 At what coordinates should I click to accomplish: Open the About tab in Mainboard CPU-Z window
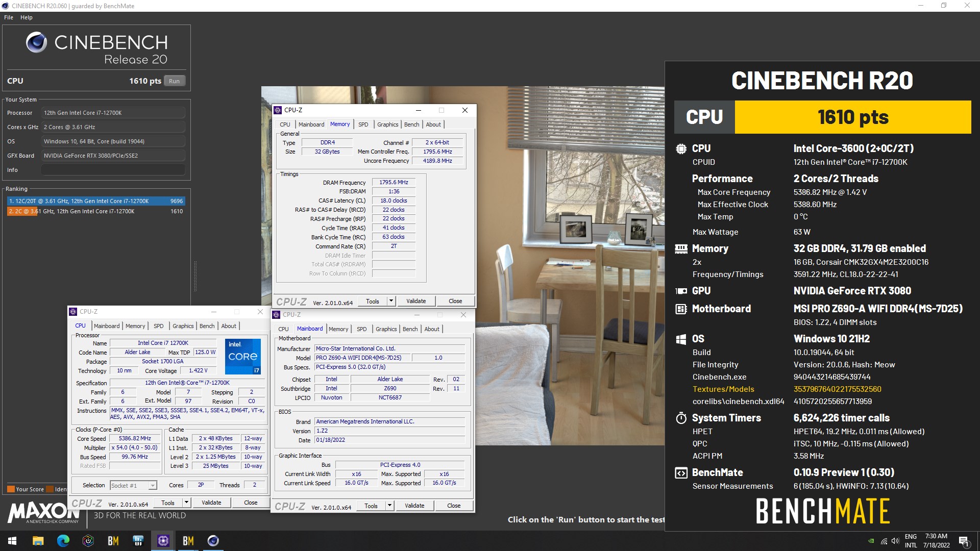(432, 329)
